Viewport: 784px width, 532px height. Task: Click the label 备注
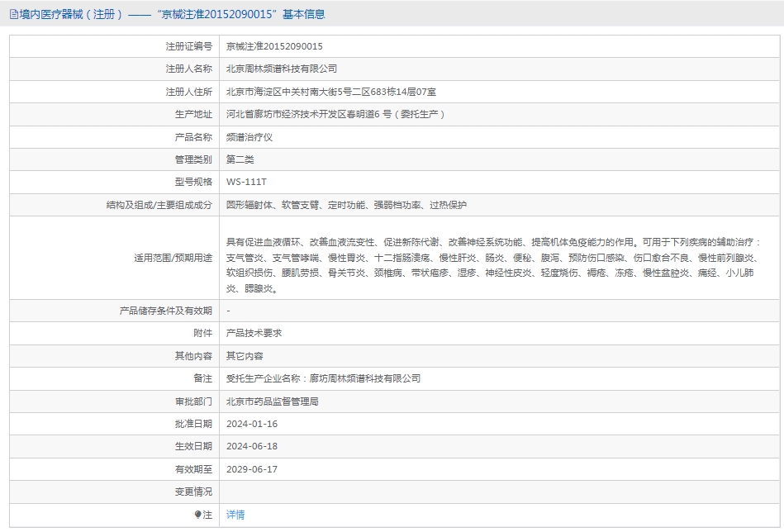click(x=203, y=378)
